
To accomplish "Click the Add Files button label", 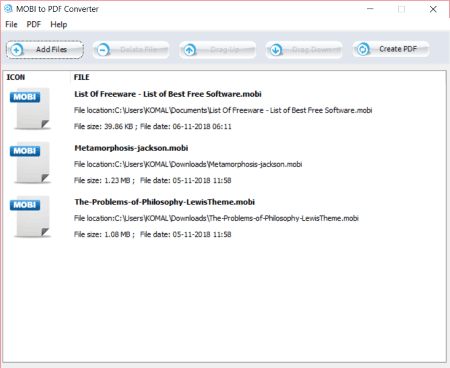I will (x=51, y=49).
